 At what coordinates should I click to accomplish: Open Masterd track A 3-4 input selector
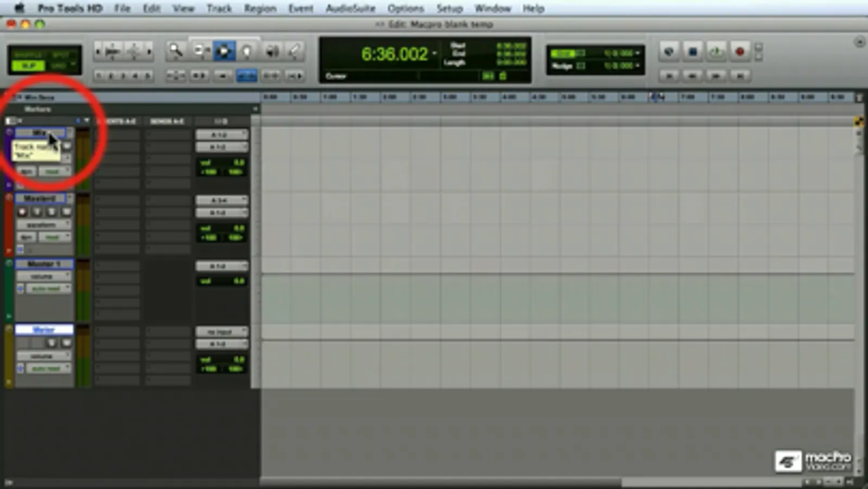[221, 200]
